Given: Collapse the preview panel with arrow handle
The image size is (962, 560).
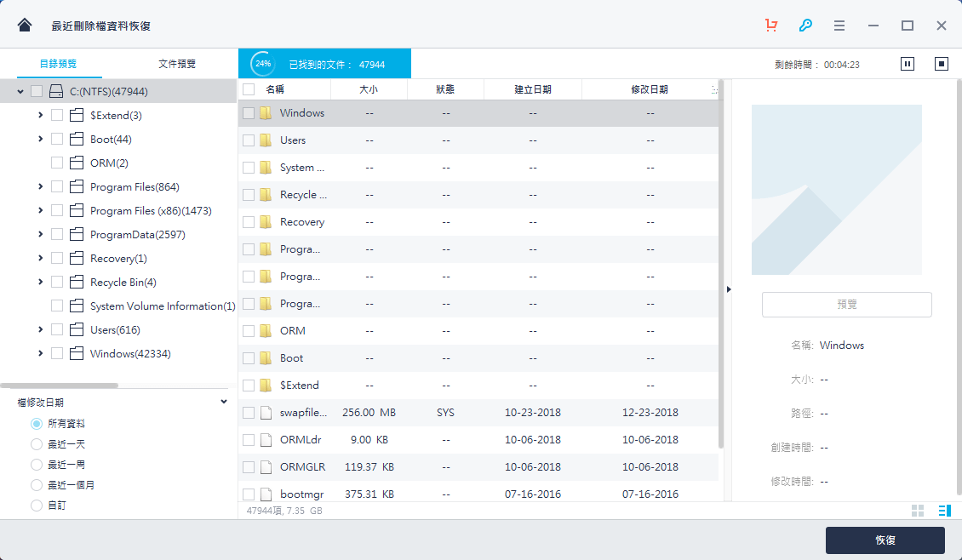Looking at the screenshot, I should (729, 289).
